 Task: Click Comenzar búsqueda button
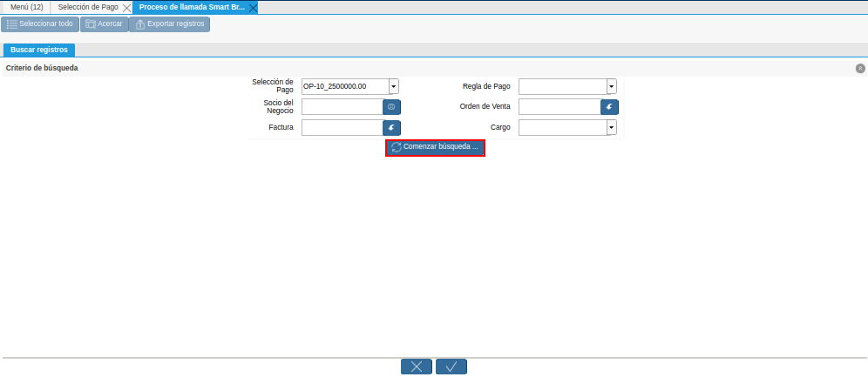(x=435, y=148)
